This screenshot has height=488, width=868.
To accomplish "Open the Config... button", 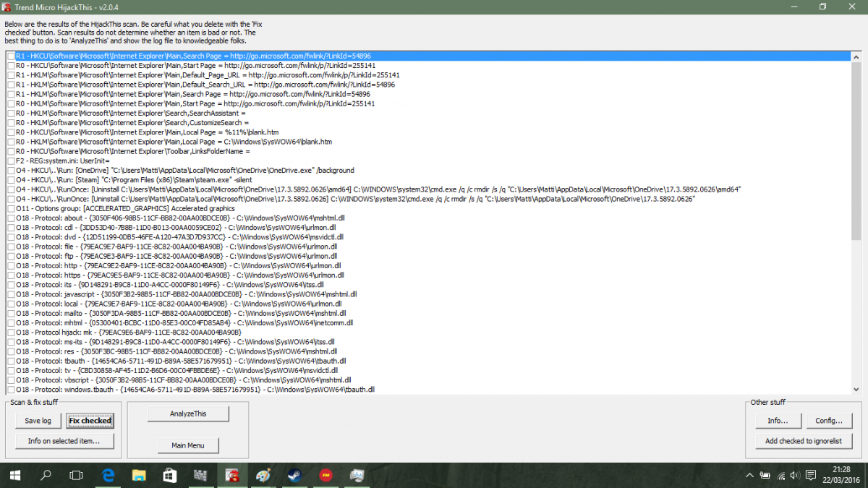I will [x=829, y=421].
